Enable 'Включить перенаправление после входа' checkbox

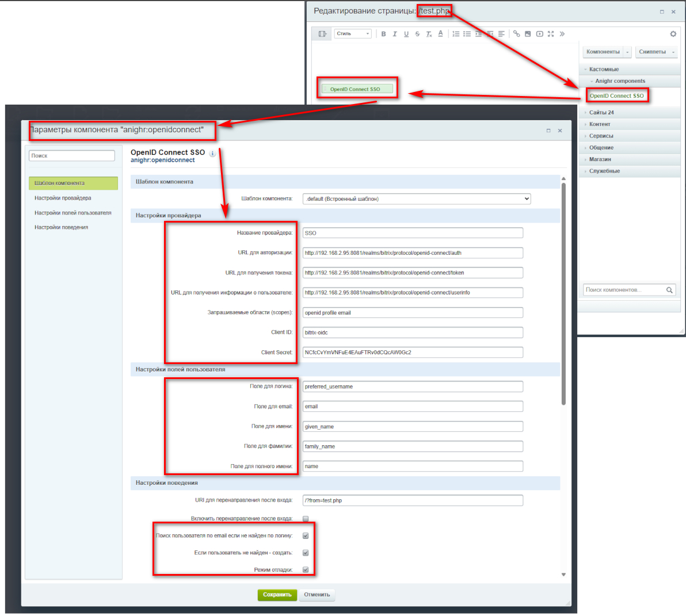click(x=305, y=518)
